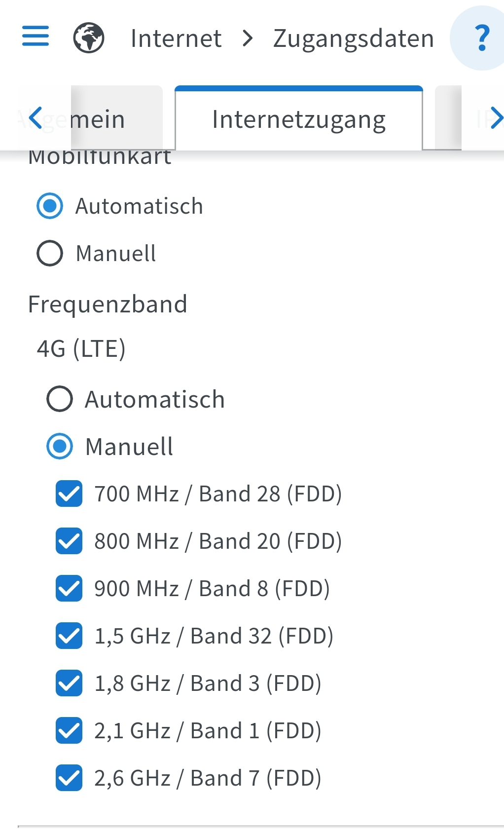Open the hamburger navigation menu
Image resolution: width=504 pixels, height=835 pixels.
[36, 36]
